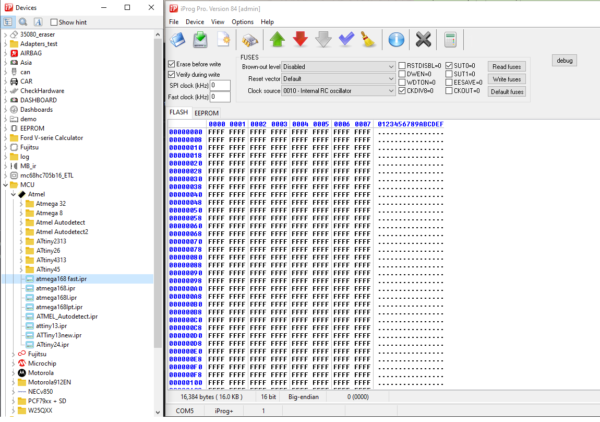Viewport: 600px width, 422px height.
Task: Click the EEPROM chip icon in tree
Action: pyautogui.click(x=14, y=128)
